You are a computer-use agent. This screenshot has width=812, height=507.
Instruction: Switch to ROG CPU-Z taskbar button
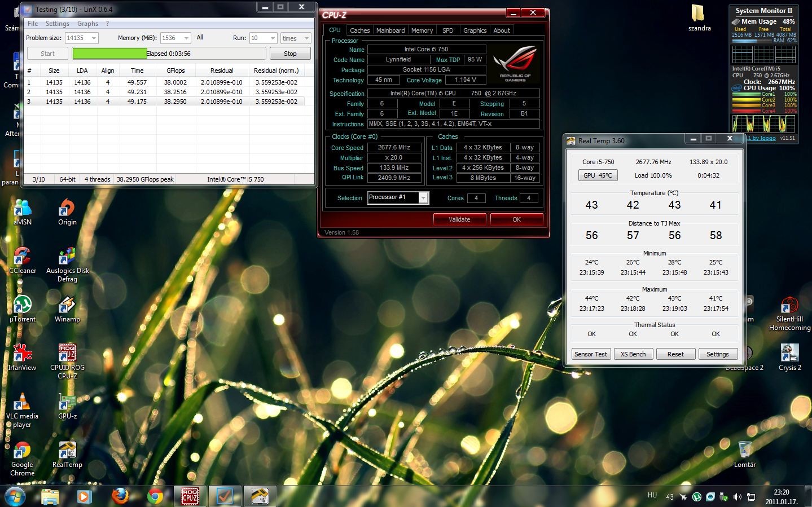point(190,496)
